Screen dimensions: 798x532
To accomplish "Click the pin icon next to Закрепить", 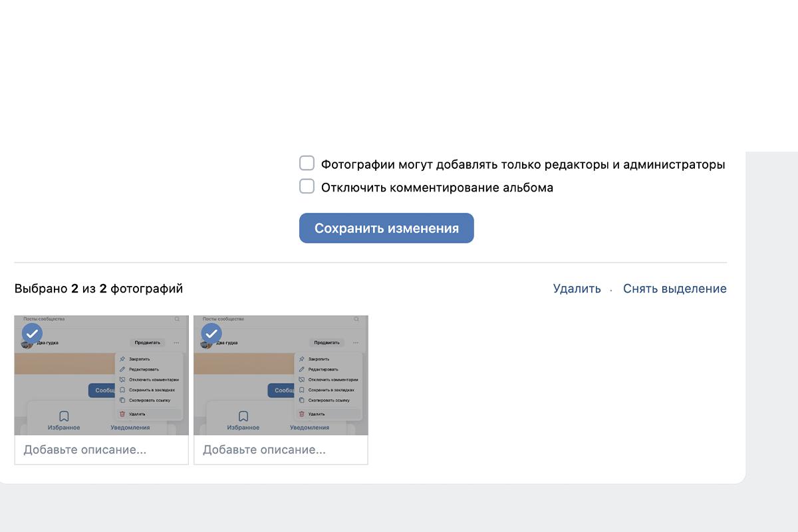I will point(122,358).
